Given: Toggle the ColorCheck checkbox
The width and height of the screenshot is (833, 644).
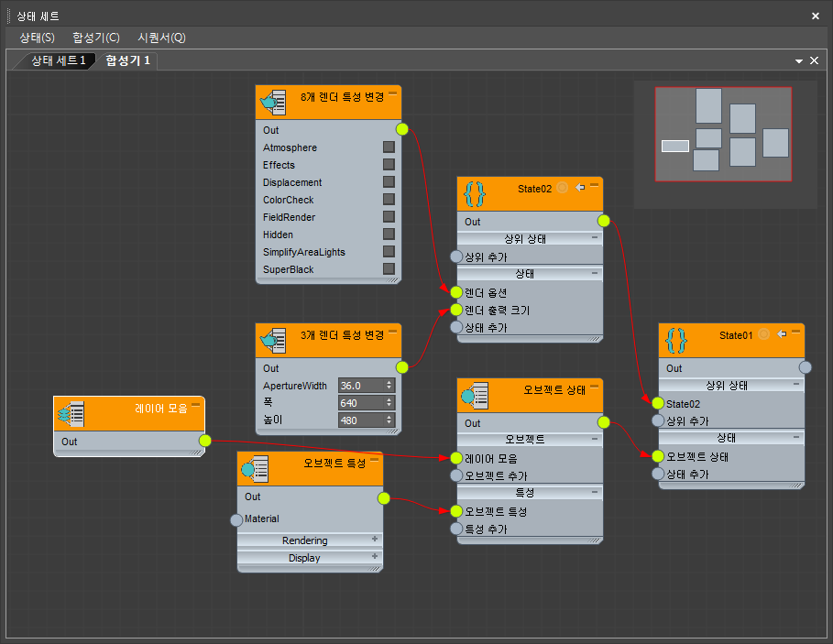Looking at the screenshot, I should coord(389,199).
